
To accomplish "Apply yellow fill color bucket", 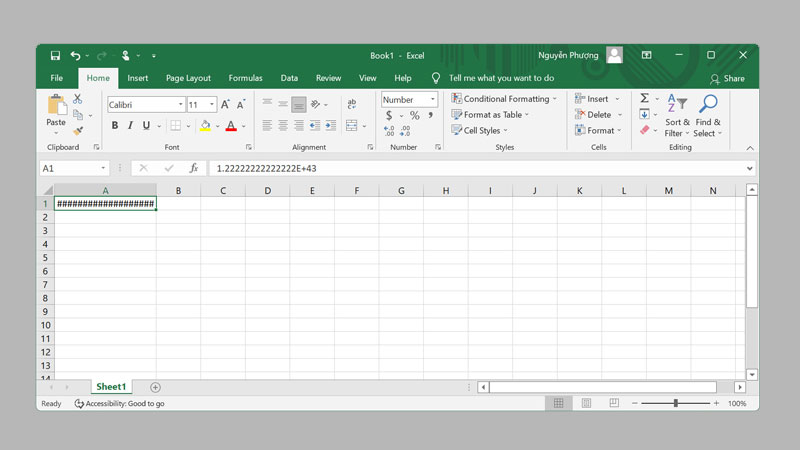I will click(205, 126).
